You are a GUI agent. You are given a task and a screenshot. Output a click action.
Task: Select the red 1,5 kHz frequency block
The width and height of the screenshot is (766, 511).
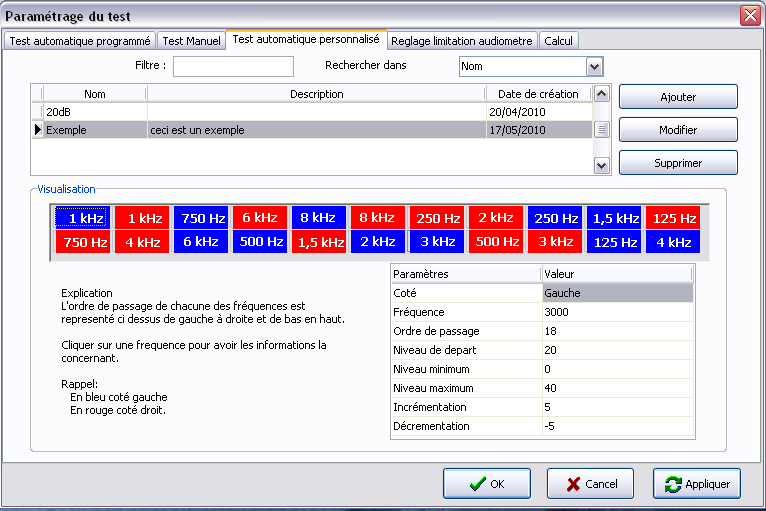[x=319, y=242]
